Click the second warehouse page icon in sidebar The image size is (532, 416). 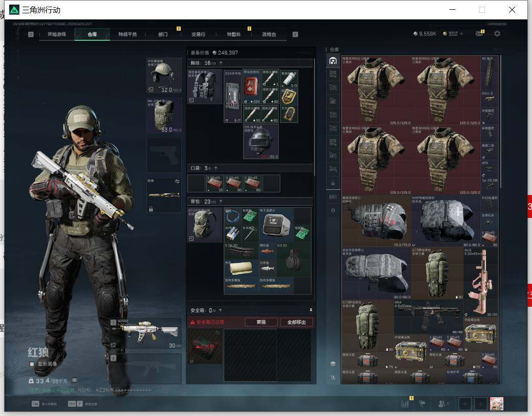coord(333,74)
